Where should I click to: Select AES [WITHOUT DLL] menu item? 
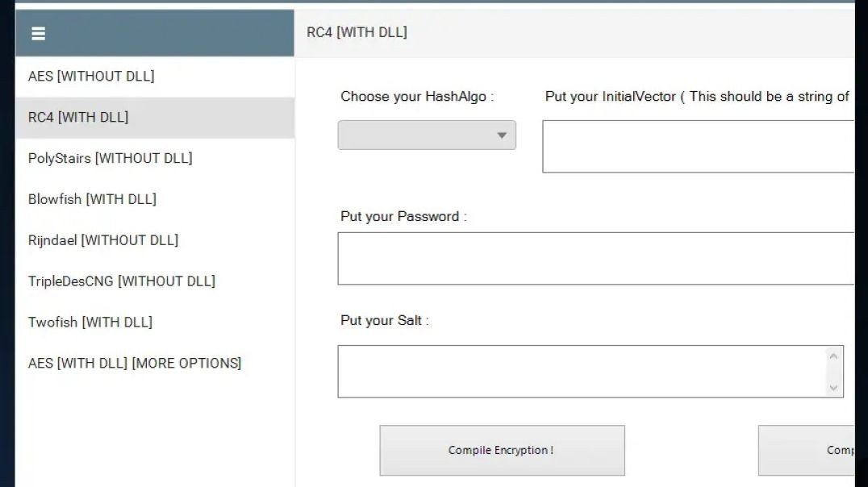pos(91,77)
